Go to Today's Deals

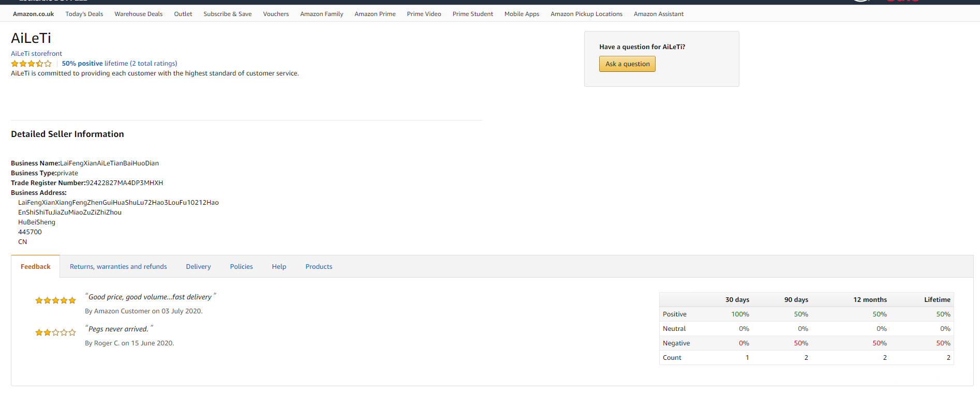point(84,14)
